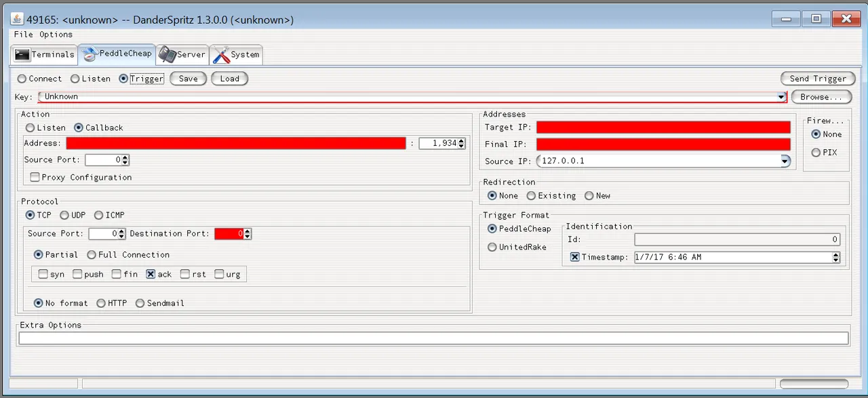Image resolution: width=868 pixels, height=398 pixels.
Task: Increase Action Source Port with up arrow
Action: coord(125,157)
